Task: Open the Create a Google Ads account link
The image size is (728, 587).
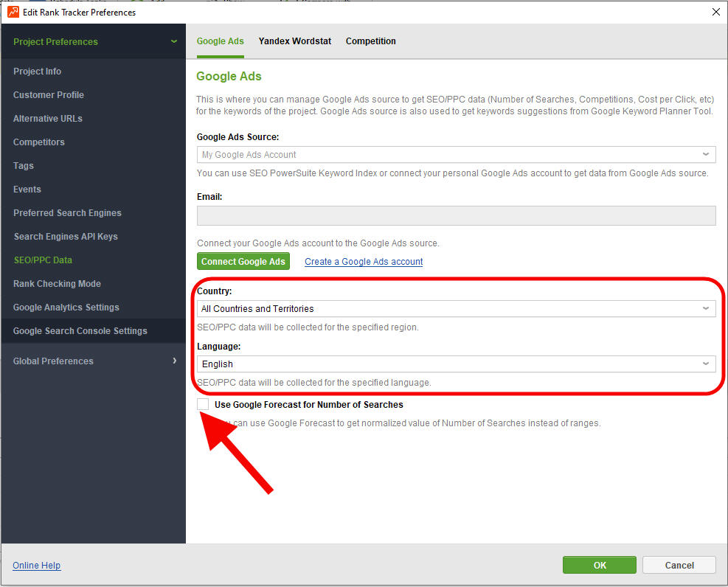Action: point(364,262)
